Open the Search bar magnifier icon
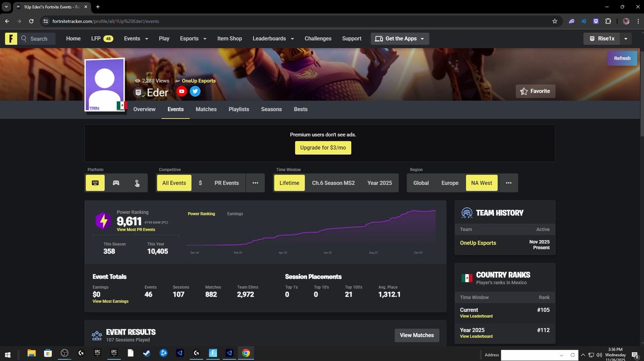Viewport: 644px width, 361px height. (x=24, y=38)
